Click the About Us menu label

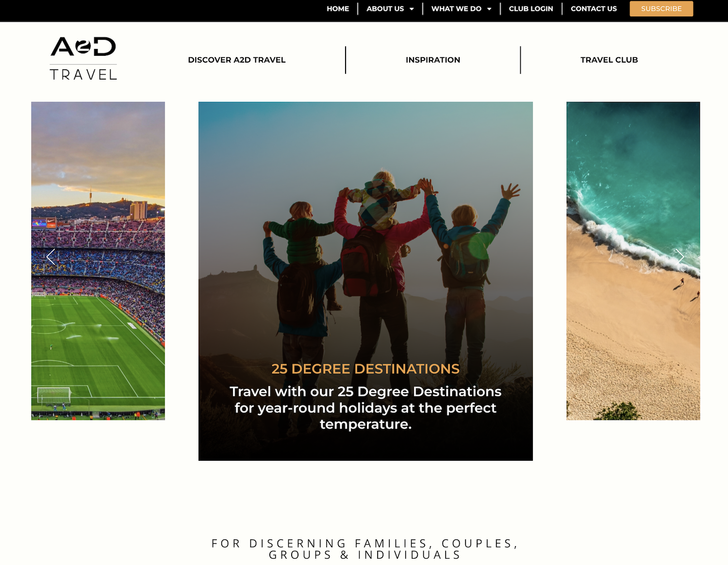pos(385,9)
